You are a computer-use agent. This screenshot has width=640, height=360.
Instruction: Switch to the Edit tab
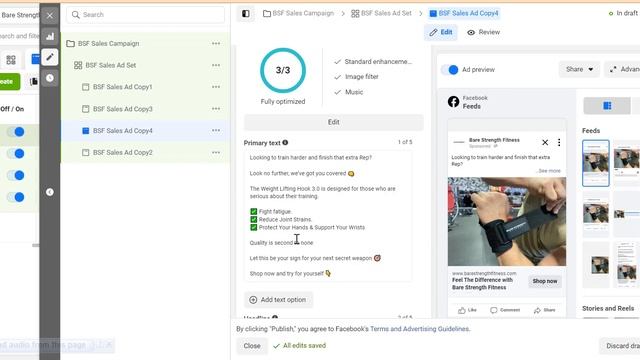[441, 32]
